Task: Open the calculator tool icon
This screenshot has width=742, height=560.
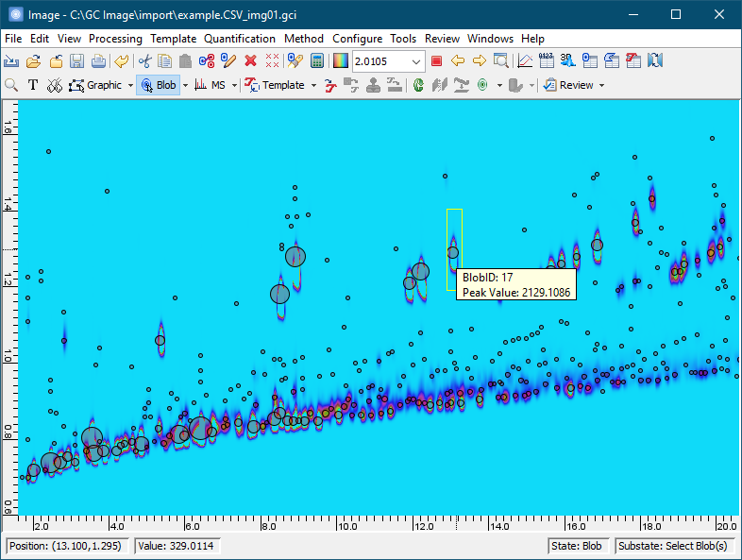Action: pyautogui.click(x=317, y=61)
